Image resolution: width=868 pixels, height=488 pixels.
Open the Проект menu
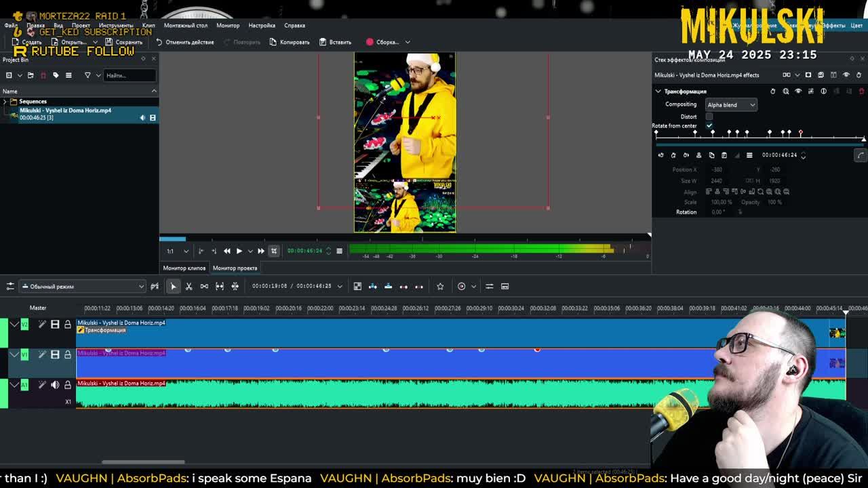[81, 25]
